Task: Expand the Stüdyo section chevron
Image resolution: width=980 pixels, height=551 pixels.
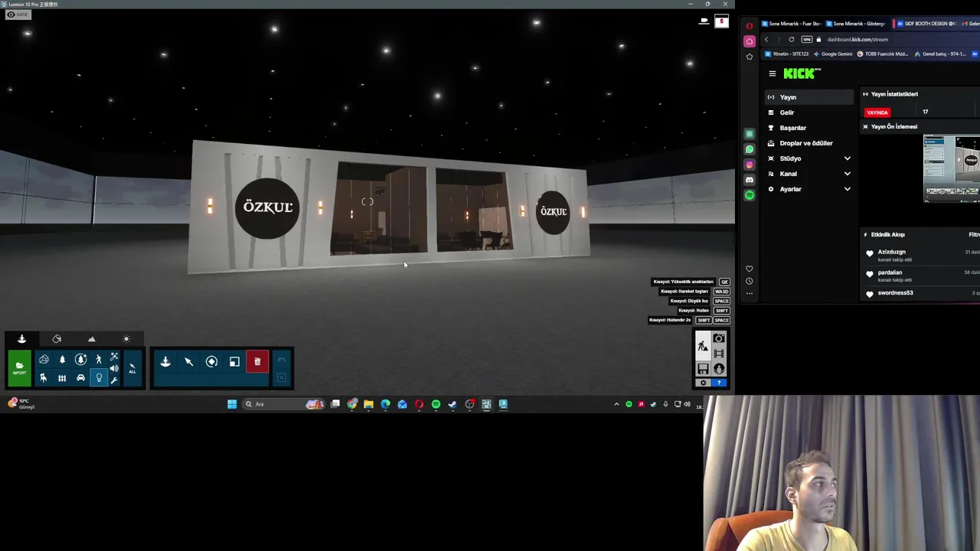Action: point(847,158)
